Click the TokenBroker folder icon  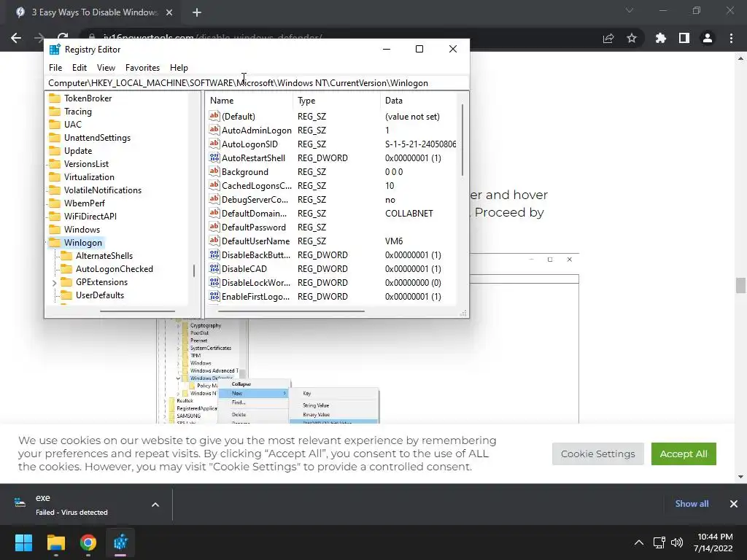pos(55,98)
